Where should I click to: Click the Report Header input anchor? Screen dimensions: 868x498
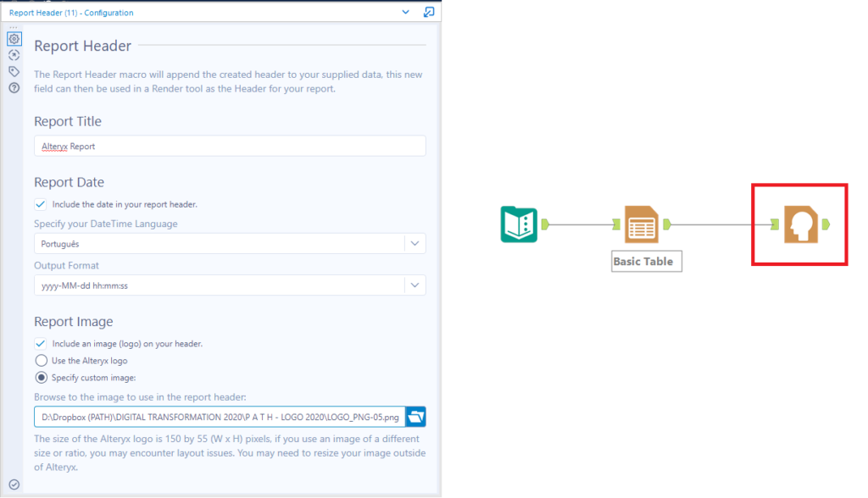coord(775,224)
